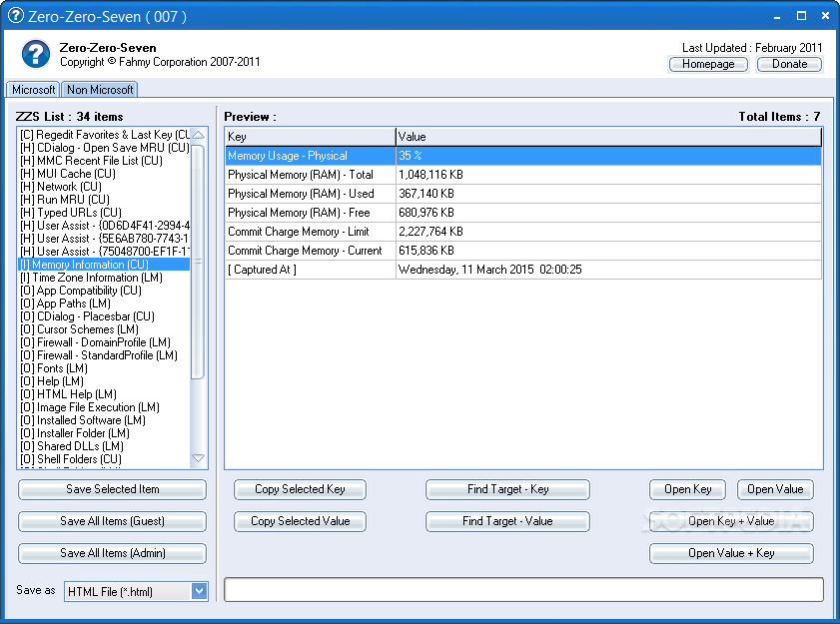Click the empty text field at bottom

(x=523, y=590)
